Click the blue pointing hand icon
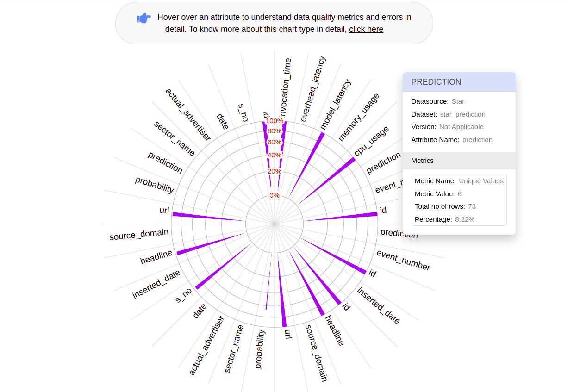Viewport: 574px width, 392px height. 144,18
